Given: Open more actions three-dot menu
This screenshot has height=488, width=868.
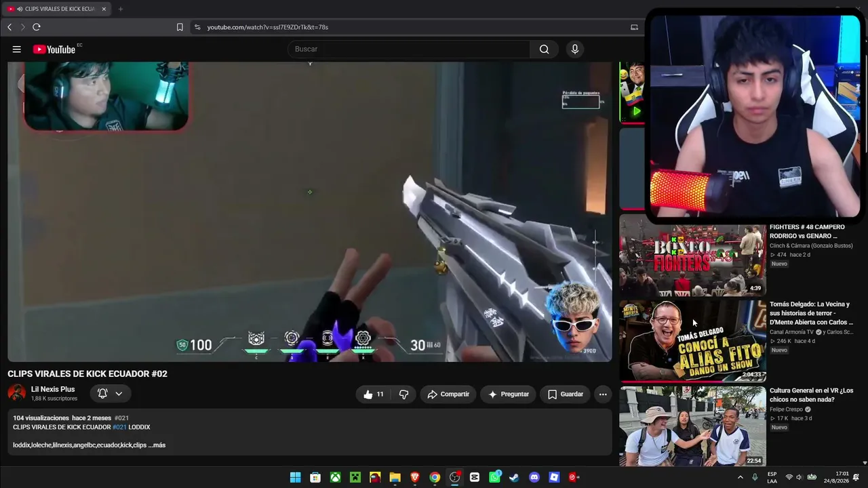Looking at the screenshot, I should [603, 394].
